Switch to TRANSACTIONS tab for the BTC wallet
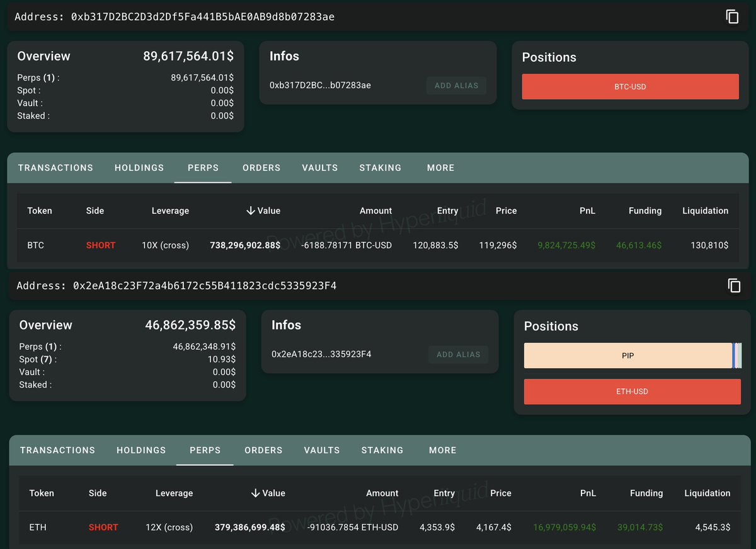756x549 pixels. pyautogui.click(x=55, y=168)
